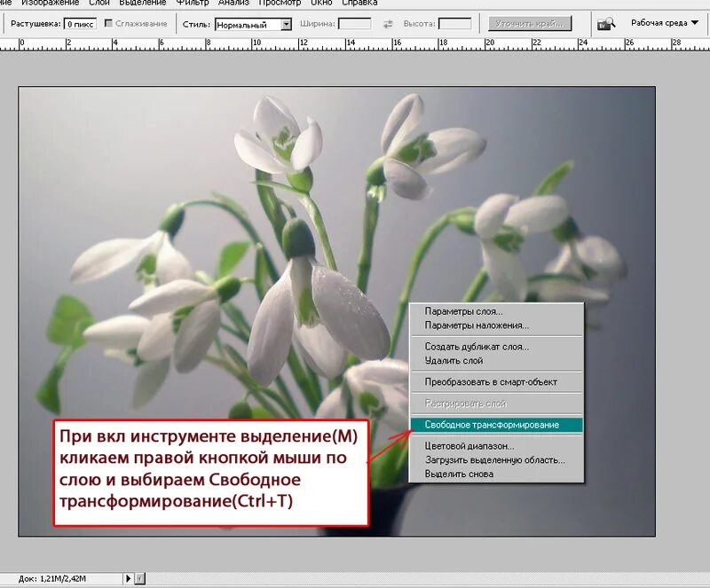The width and height of the screenshot is (710, 588).
Task: Click the Bridge browse icon in options bar
Action: click(x=606, y=24)
